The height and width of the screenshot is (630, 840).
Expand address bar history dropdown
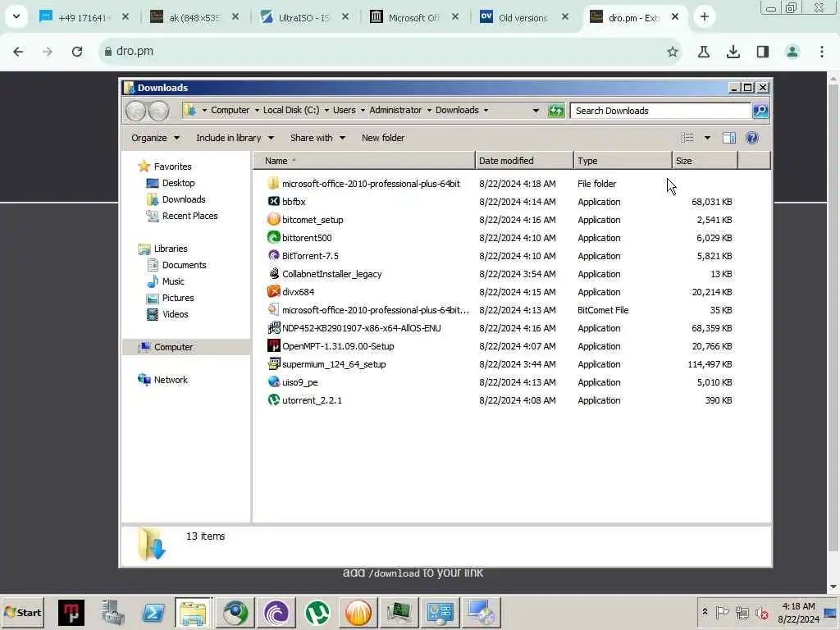pyautogui.click(x=536, y=111)
